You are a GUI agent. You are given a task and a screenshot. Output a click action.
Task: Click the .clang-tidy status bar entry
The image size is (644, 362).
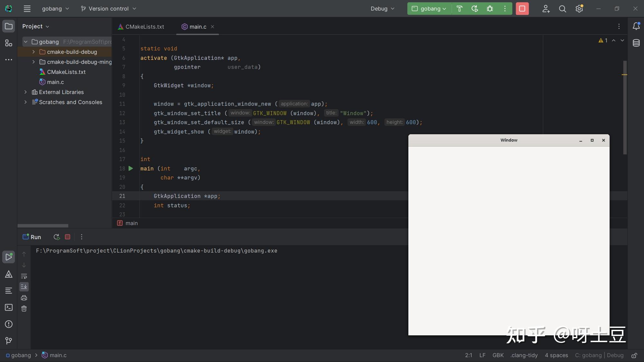(x=524, y=355)
